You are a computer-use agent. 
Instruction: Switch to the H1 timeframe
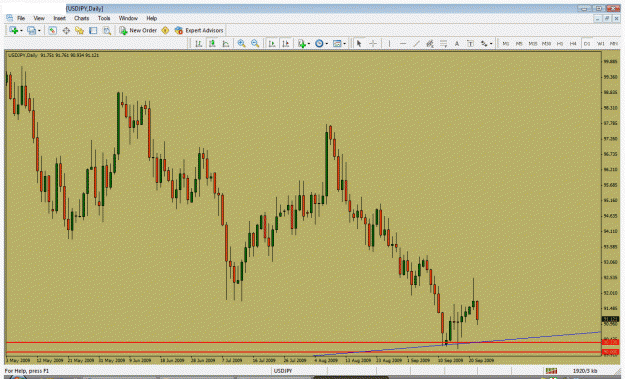pos(560,44)
